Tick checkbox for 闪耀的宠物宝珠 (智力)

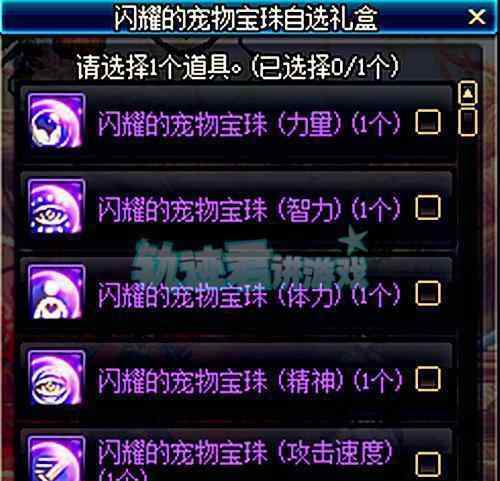click(x=428, y=207)
